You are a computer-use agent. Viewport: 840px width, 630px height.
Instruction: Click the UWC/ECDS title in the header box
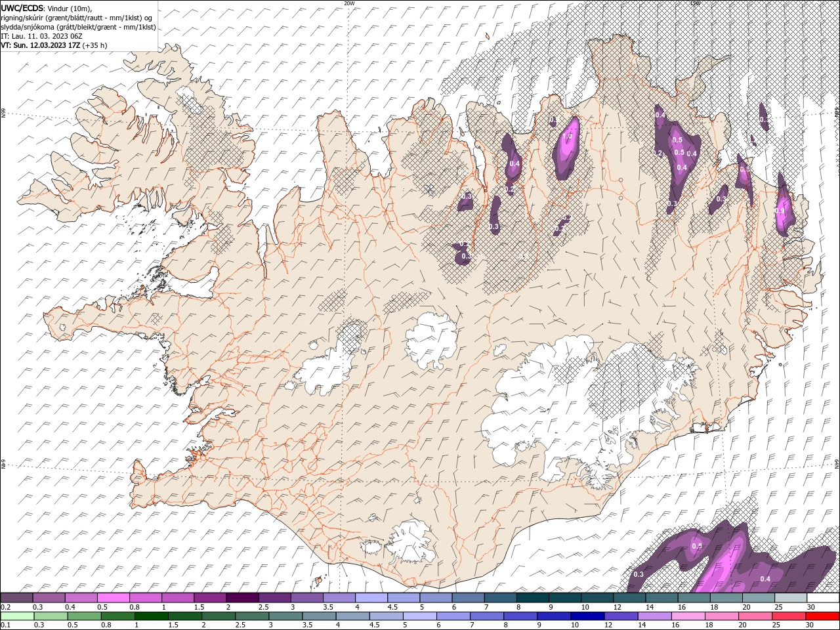point(22,7)
